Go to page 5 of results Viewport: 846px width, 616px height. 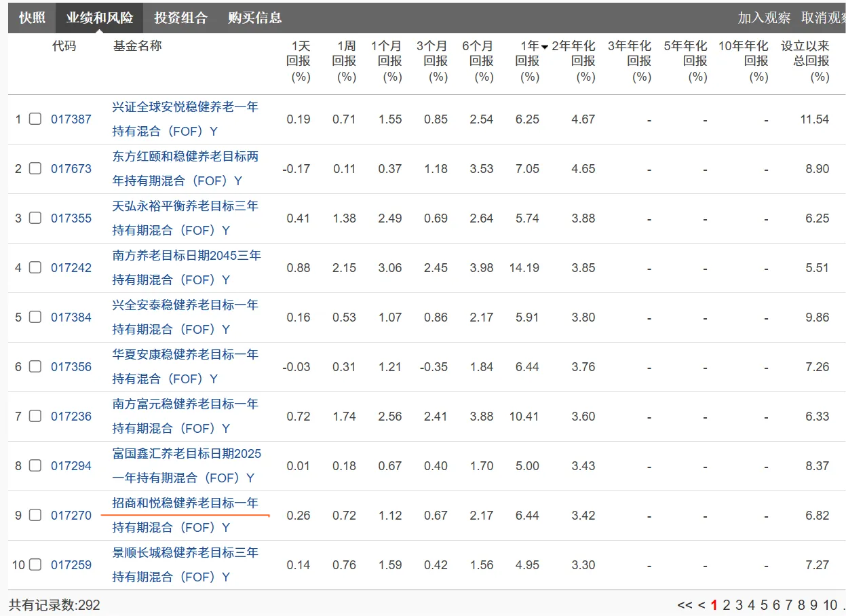[x=764, y=605]
